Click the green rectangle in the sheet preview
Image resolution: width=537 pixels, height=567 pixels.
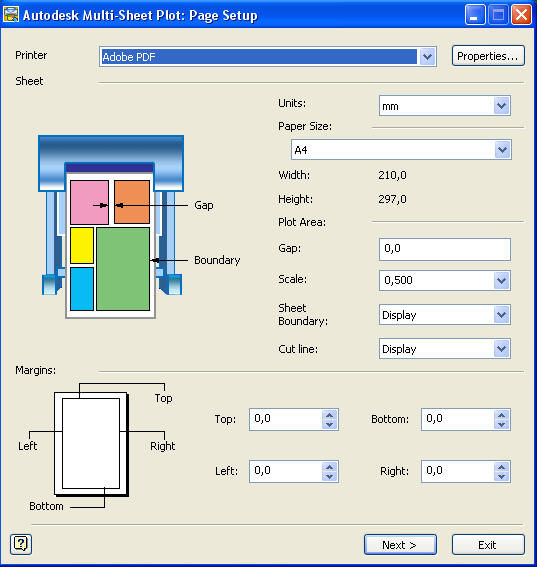(123, 269)
